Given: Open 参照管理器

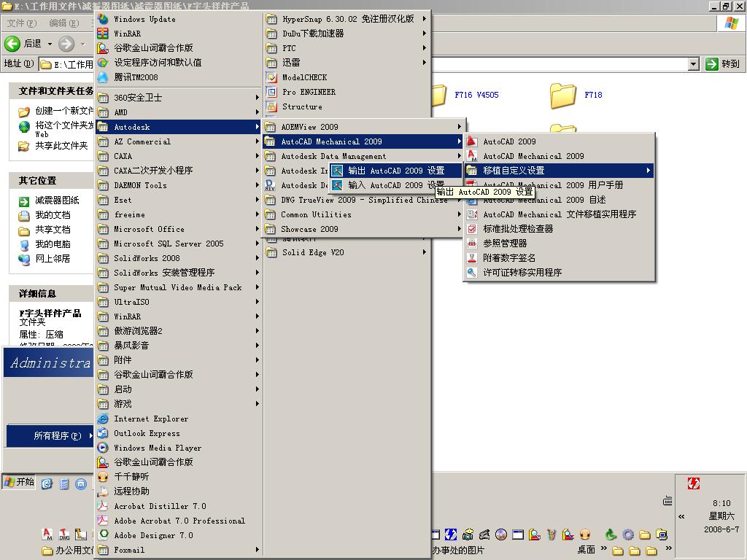Looking at the screenshot, I should coord(558,244).
